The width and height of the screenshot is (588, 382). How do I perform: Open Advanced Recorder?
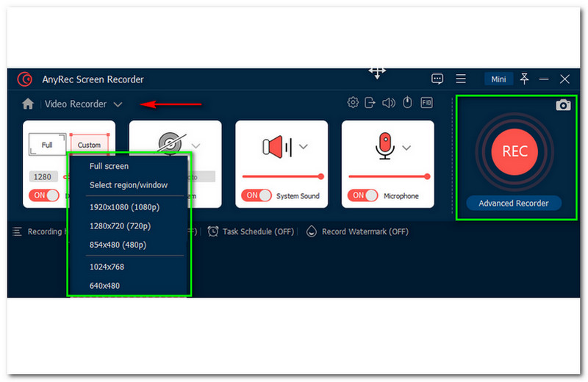coord(514,203)
